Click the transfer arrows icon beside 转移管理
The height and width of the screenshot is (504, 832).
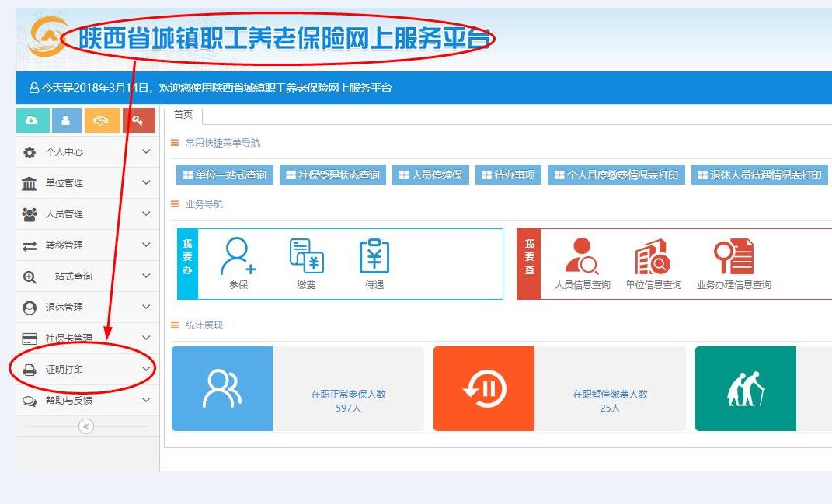(30, 245)
